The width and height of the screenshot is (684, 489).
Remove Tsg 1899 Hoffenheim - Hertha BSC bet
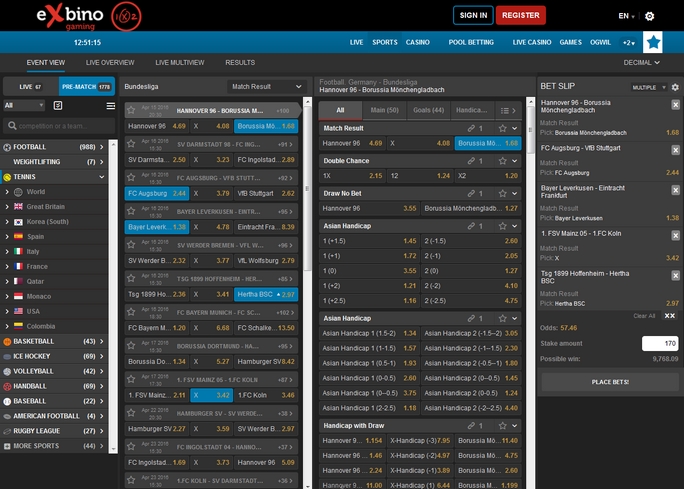675,276
